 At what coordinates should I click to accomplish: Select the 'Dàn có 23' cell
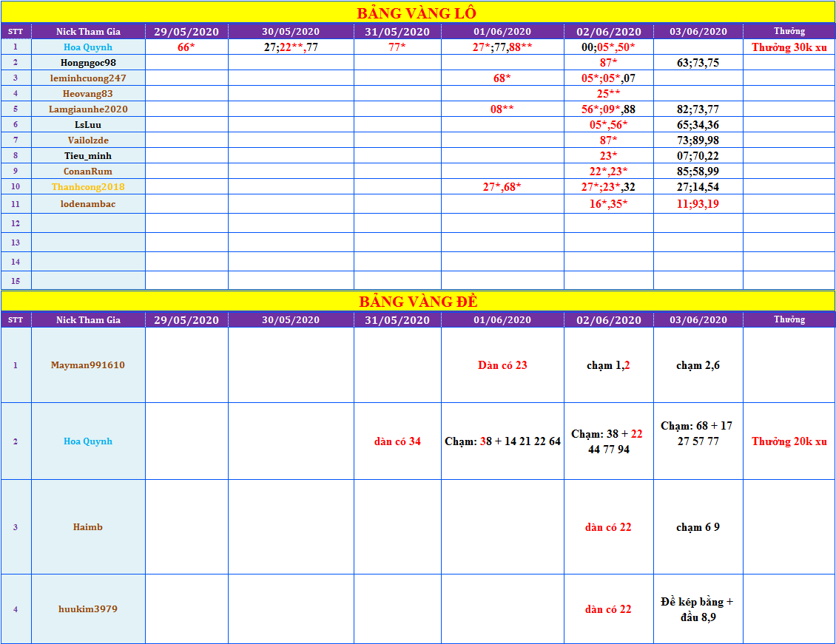[502, 365]
